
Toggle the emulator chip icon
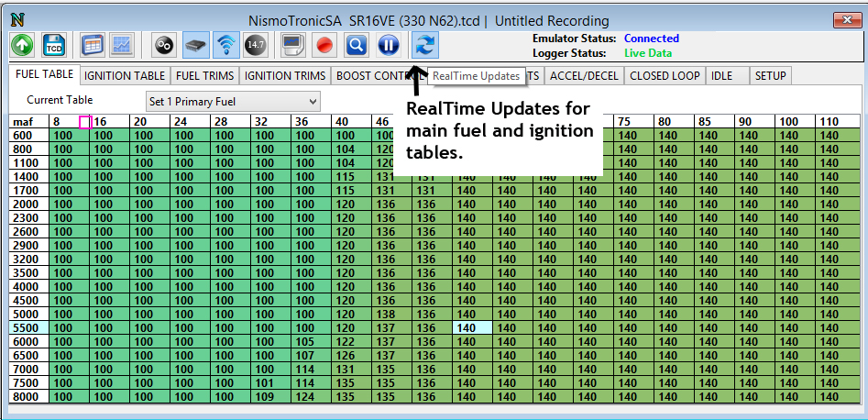click(196, 46)
